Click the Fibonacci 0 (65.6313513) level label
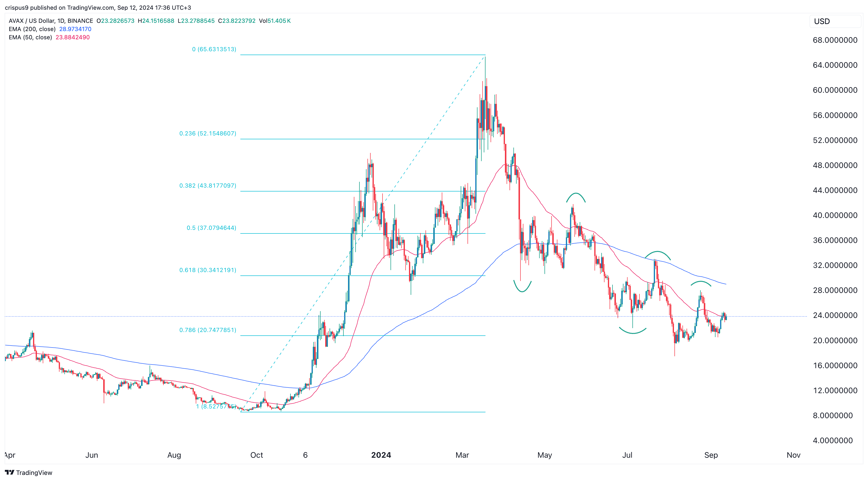 (214, 49)
